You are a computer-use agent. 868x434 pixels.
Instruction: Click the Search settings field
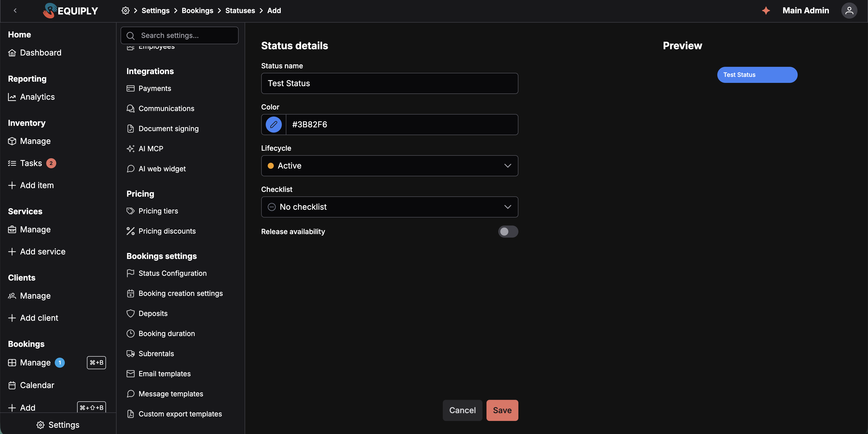tap(180, 35)
